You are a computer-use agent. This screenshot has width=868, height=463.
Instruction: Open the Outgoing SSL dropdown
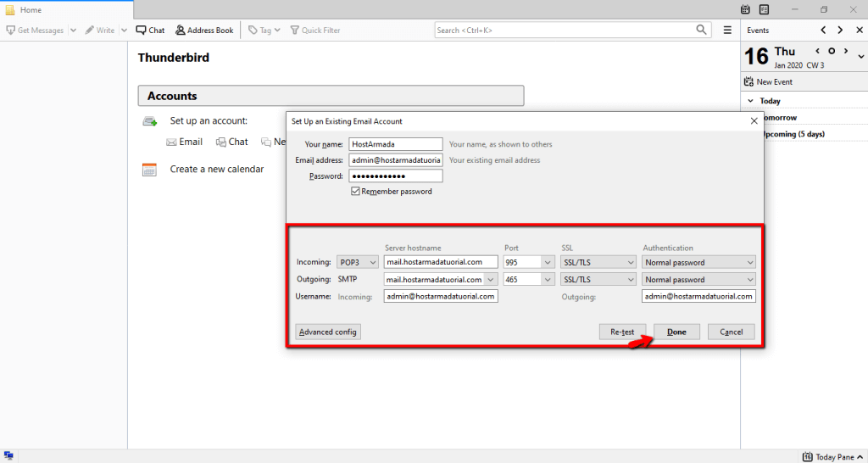click(598, 280)
